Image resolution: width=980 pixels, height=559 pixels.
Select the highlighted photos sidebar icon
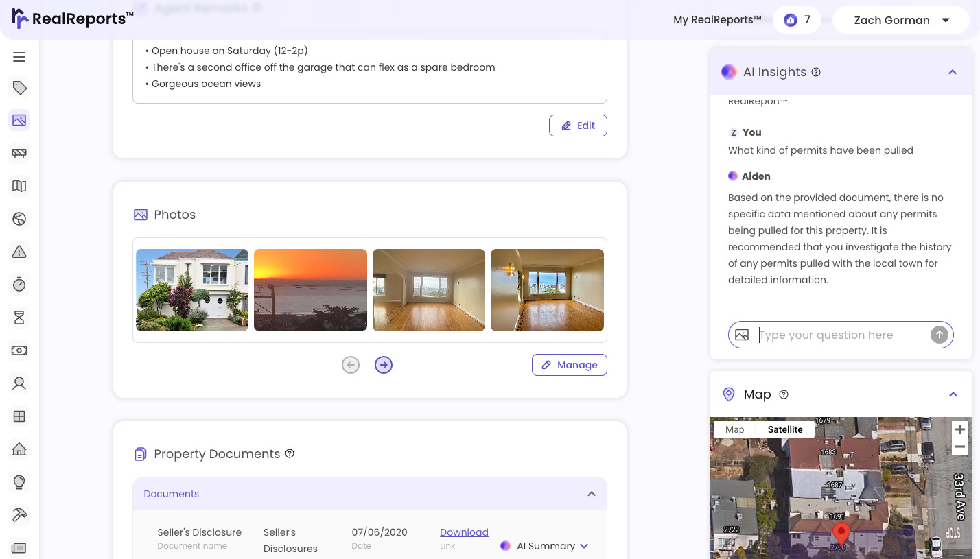click(x=19, y=120)
